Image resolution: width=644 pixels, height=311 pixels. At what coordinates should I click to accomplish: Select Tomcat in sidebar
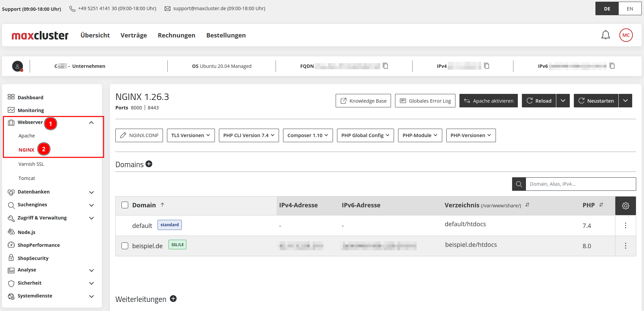[27, 178]
